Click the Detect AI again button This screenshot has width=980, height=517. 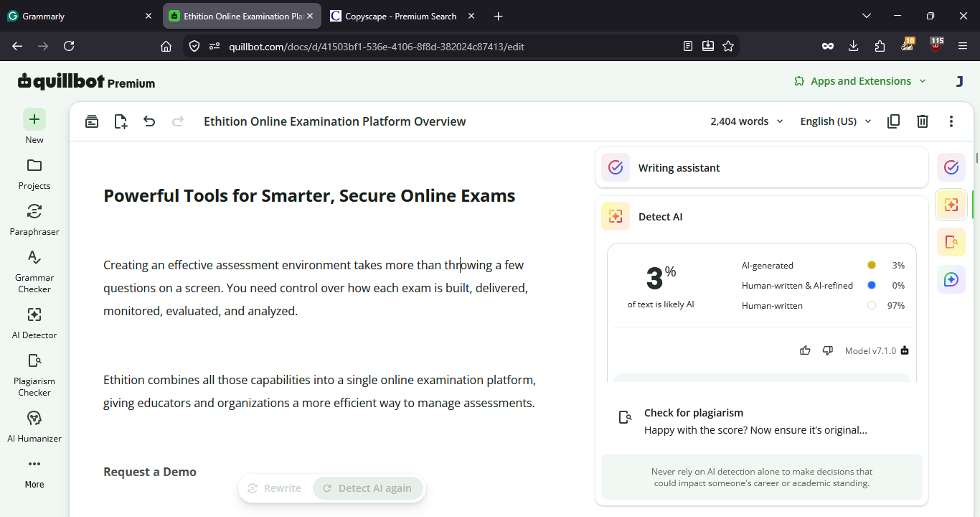[368, 488]
